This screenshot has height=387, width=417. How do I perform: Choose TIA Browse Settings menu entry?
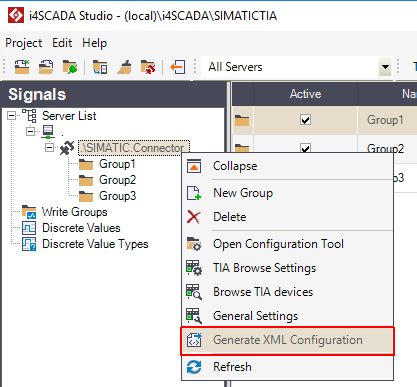point(287,268)
